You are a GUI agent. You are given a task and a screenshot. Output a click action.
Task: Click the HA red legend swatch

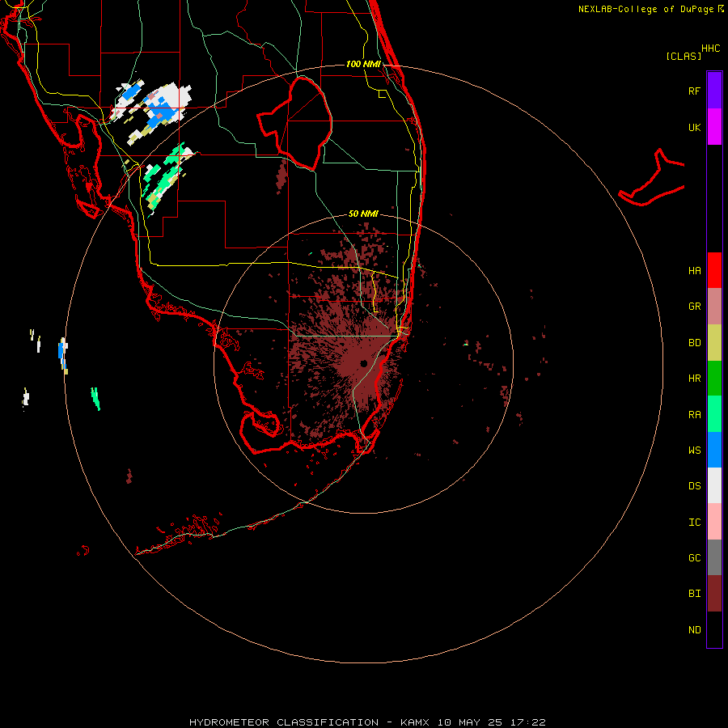(x=714, y=270)
